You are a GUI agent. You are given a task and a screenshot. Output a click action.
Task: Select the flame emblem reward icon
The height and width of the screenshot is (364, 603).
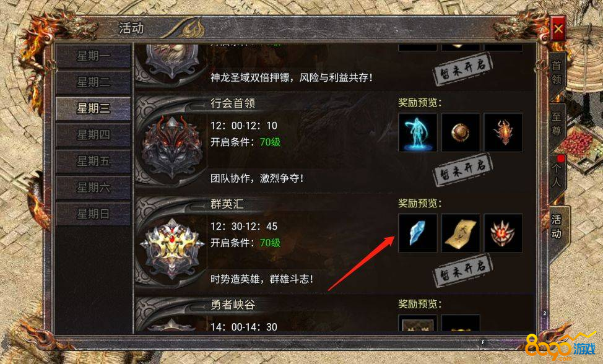pyautogui.click(x=503, y=132)
